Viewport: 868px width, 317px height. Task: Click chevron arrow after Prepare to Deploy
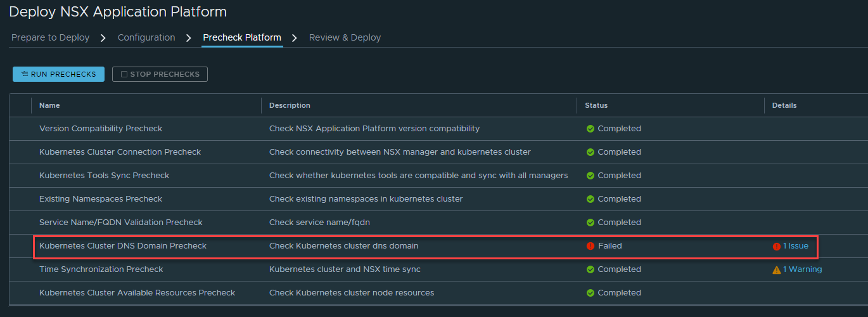point(103,38)
